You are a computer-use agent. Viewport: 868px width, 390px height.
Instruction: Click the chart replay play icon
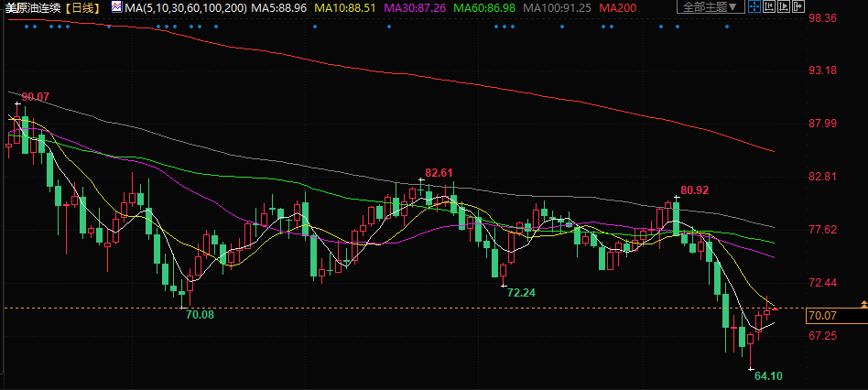pos(784,6)
